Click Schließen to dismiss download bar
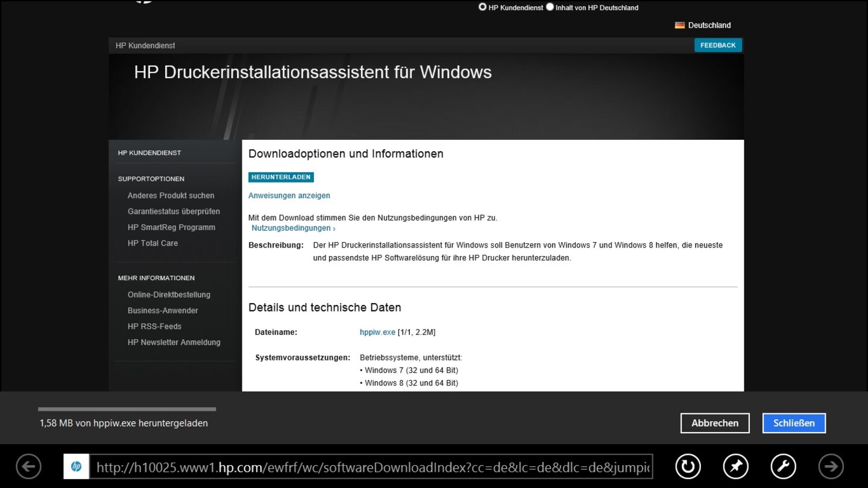The height and width of the screenshot is (488, 868). [794, 423]
